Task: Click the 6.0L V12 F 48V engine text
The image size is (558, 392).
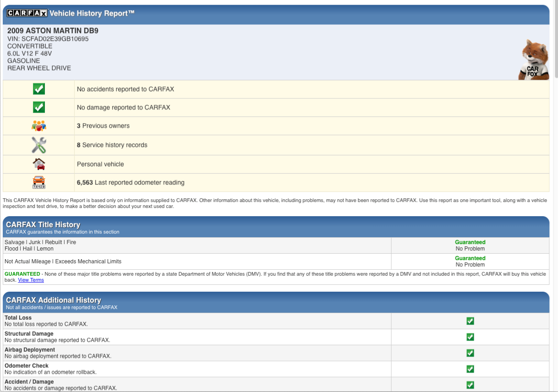Action: pos(30,54)
